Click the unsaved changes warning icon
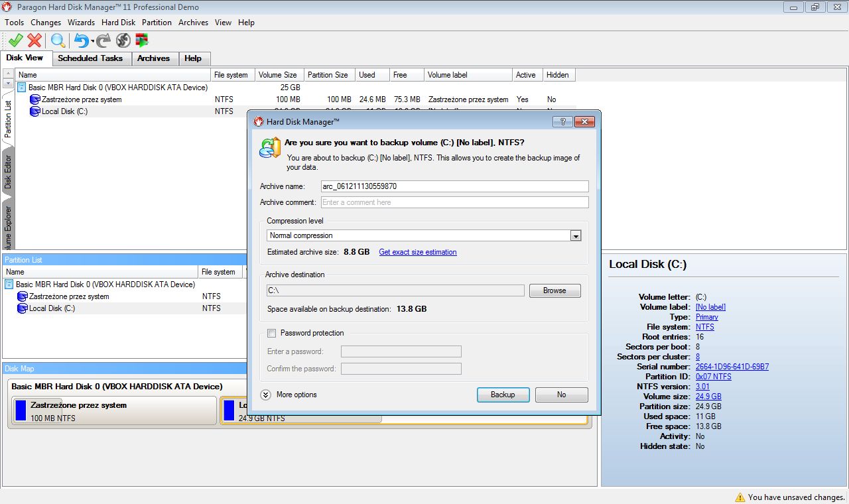Image resolution: width=849 pixels, height=504 pixels. point(740,497)
